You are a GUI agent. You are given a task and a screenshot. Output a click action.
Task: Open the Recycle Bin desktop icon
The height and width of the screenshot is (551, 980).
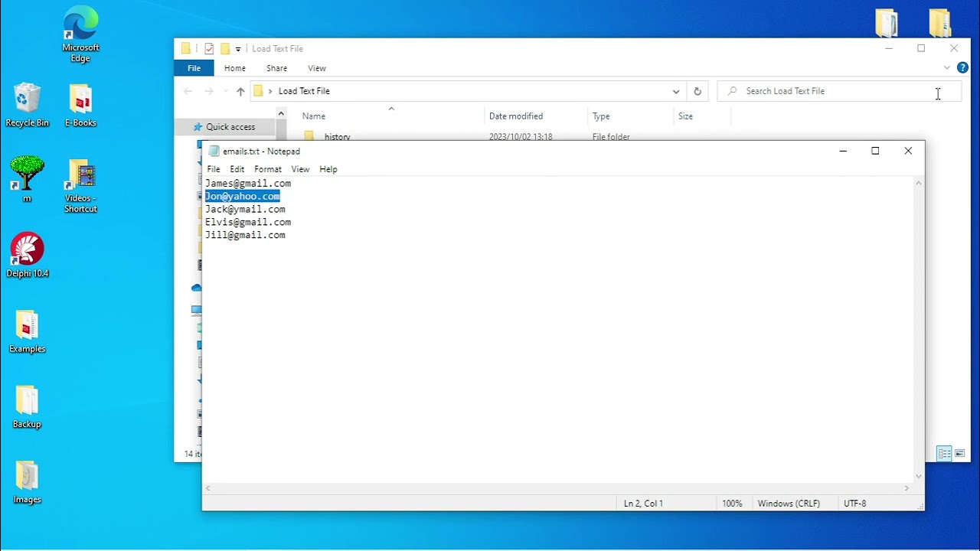click(x=27, y=106)
